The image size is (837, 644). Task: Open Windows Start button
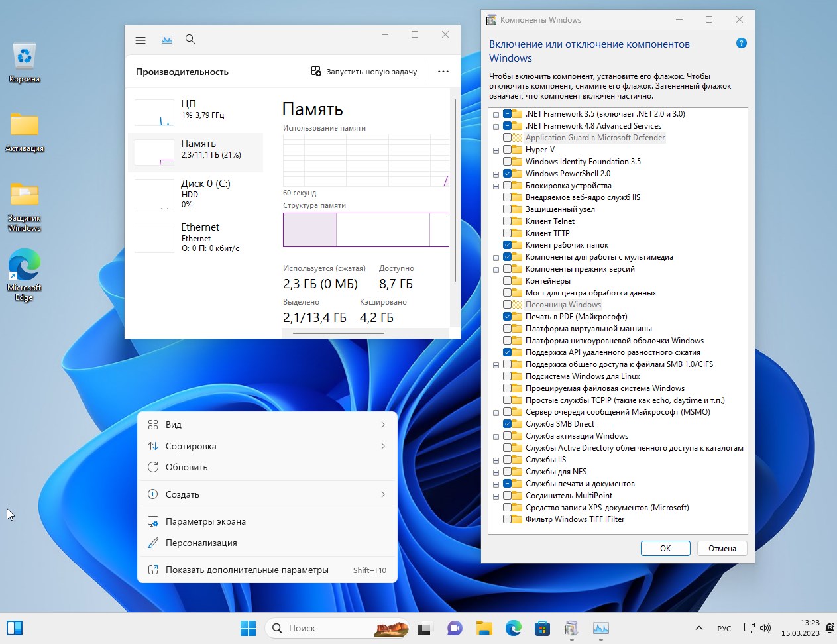tap(248, 628)
